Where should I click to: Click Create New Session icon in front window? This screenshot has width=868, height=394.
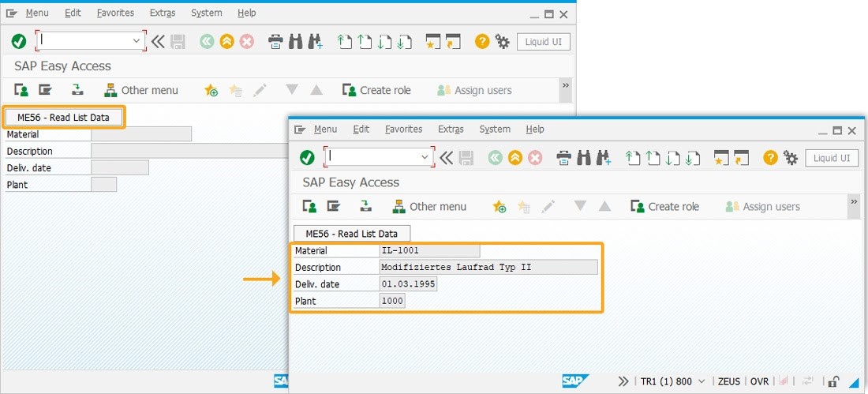point(720,158)
